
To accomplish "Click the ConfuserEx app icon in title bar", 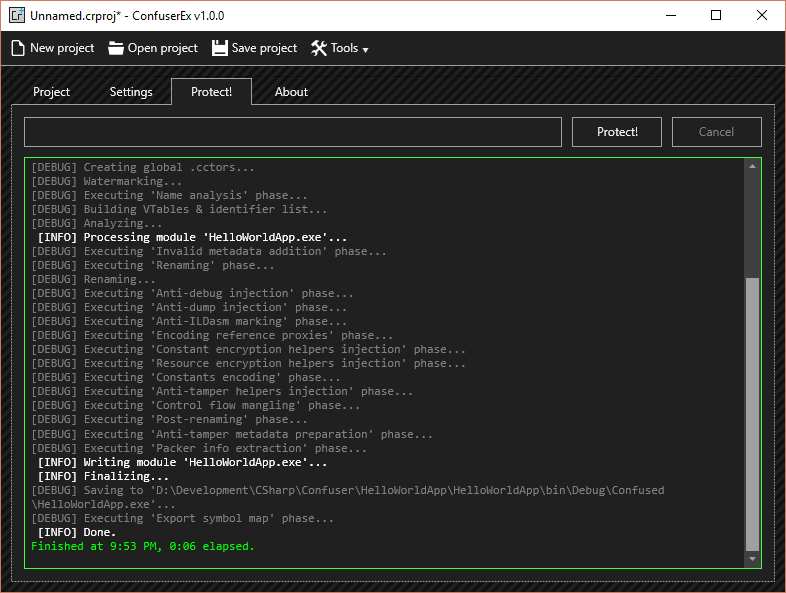I will tap(17, 15).
